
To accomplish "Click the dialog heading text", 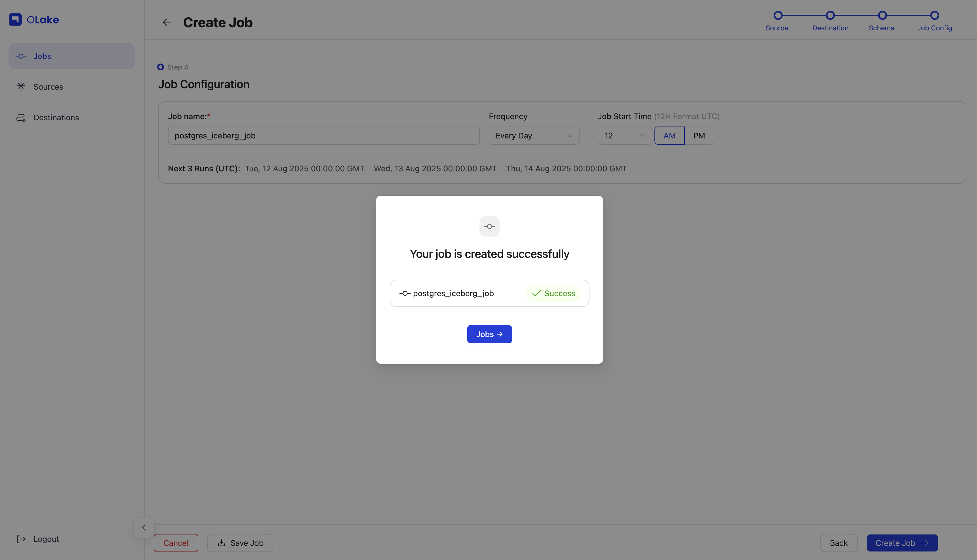I will coord(489,254).
